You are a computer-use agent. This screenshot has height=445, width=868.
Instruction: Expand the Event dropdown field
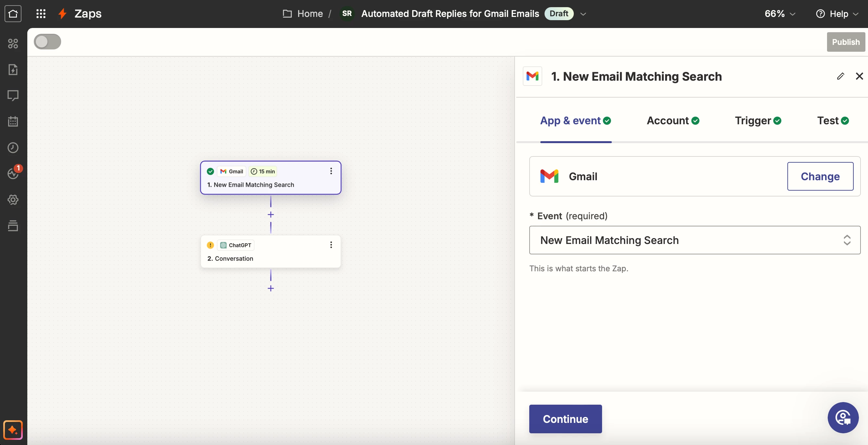[x=694, y=240]
